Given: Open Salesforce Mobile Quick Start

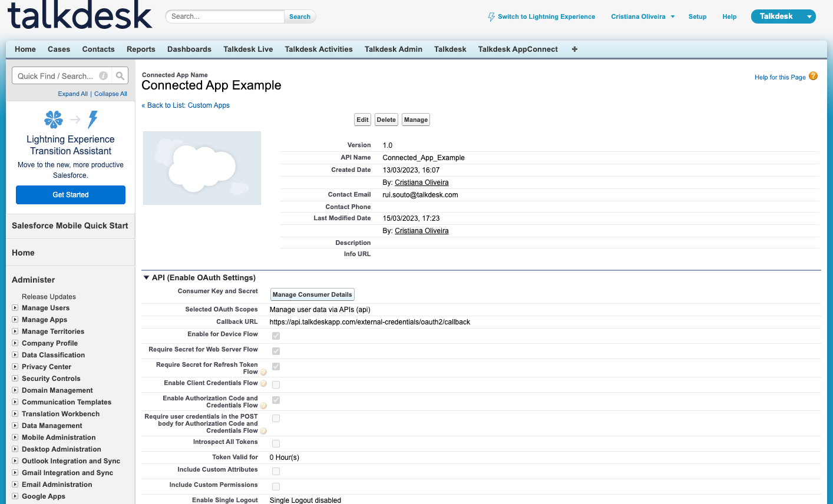Looking at the screenshot, I should tap(70, 226).
